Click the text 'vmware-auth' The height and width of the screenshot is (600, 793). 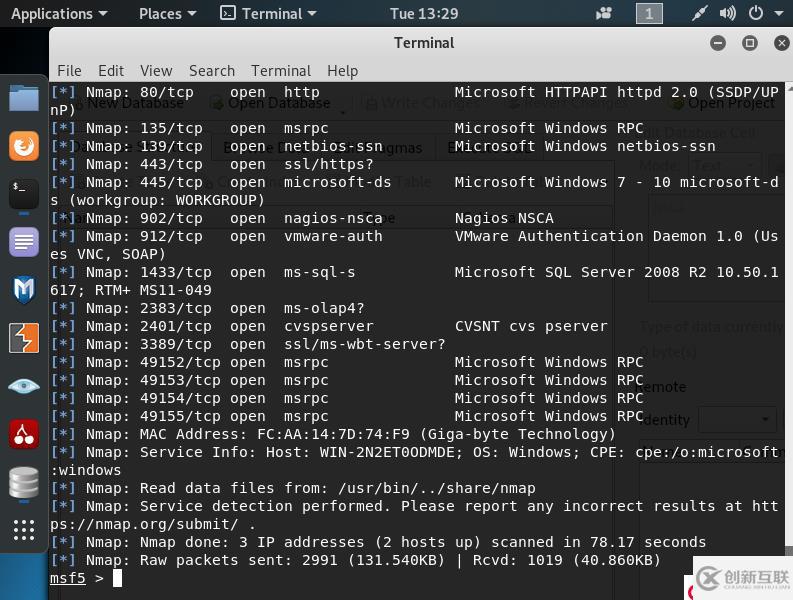pyautogui.click(x=333, y=236)
